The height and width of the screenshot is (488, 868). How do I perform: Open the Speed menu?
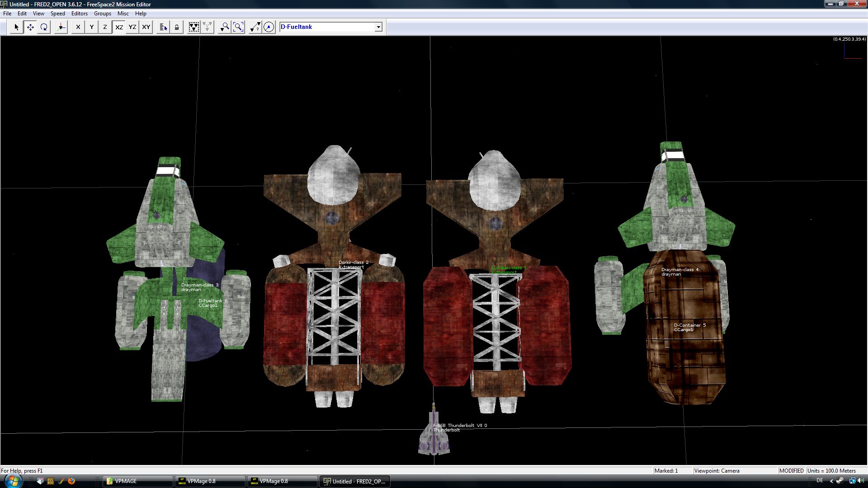coord(57,14)
